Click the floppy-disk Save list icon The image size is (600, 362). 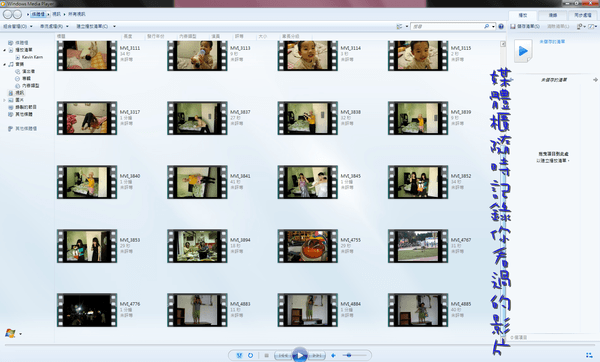[513, 26]
